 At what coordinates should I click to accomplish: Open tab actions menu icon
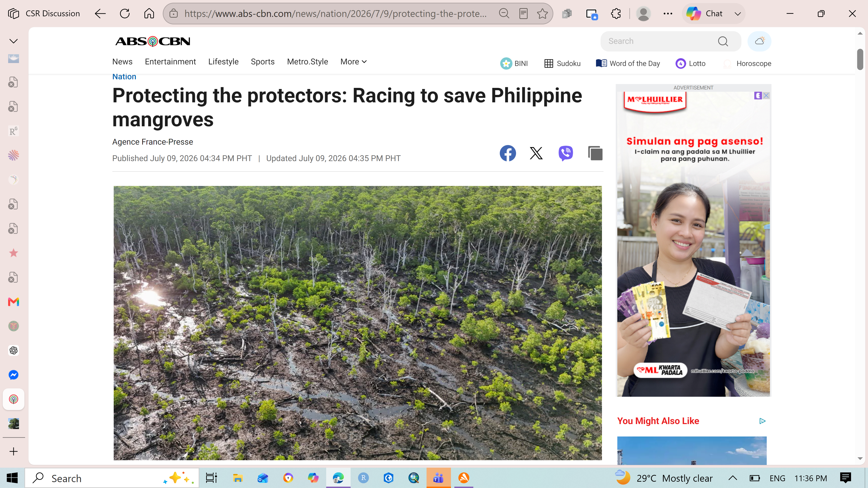click(14, 14)
